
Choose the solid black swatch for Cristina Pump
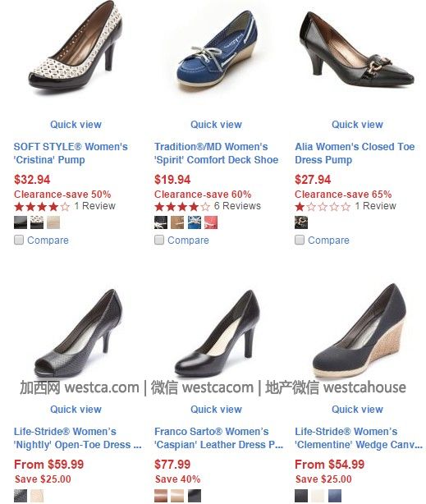(21, 222)
